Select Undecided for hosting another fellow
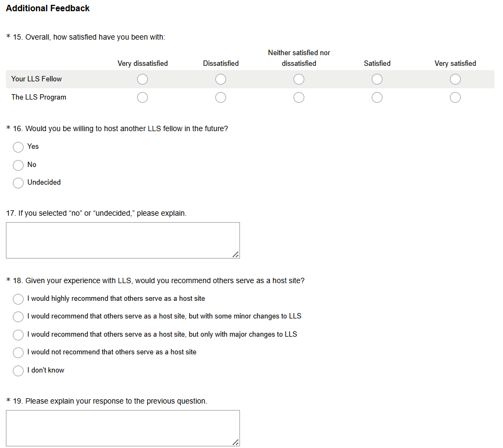Screen dimensions: 503x448 (x=18, y=183)
